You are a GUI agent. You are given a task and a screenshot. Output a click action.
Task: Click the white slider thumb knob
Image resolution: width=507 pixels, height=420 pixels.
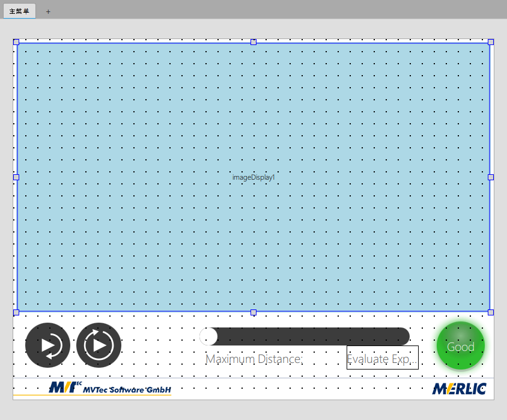(x=208, y=336)
